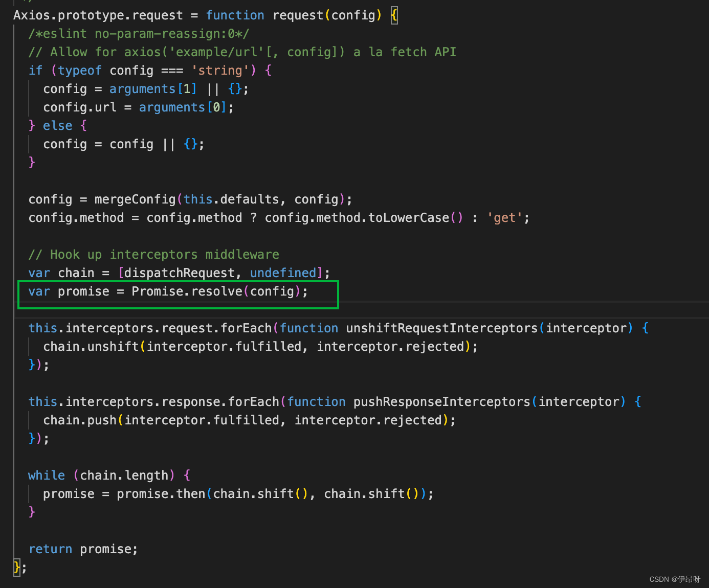This screenshot has height=588, width=709.
Task: Click the 'unshiftRequestInterceptors' function name
Action: [442, 328]
